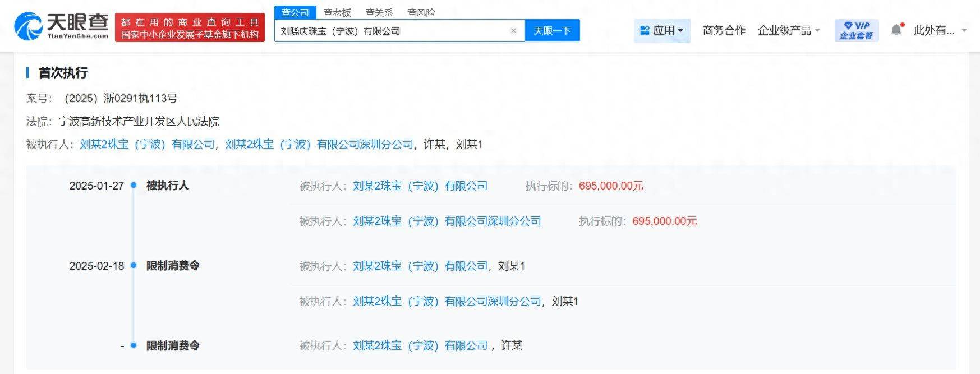Click the 天眼一下 search button
The width and height of the screenshot is (980, 374).
tap(552, 31)
